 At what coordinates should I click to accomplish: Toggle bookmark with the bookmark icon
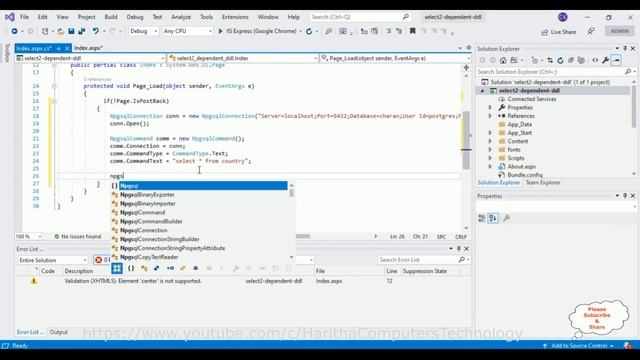pyautogui.click(x=413, y=31)
